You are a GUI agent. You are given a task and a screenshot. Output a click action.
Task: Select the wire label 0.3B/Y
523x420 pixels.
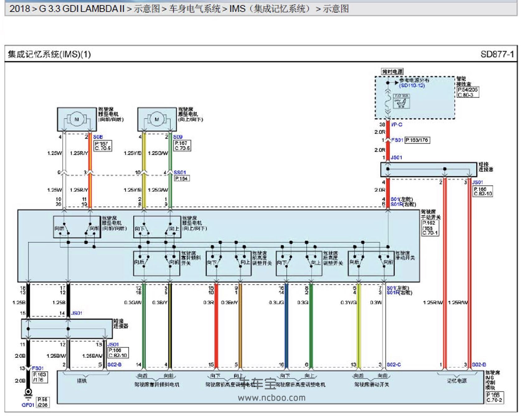(160, 302)
